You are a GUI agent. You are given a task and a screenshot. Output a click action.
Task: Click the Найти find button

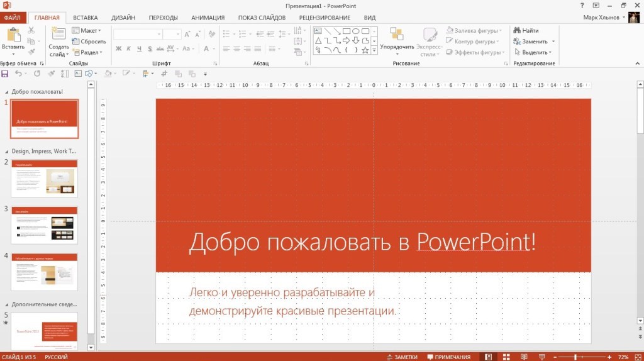pyautogui.click(x=526, y=30)
